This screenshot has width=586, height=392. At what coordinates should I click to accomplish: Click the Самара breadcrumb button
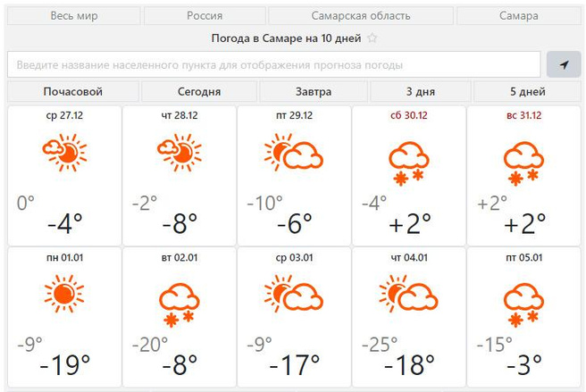click(519, 16)
